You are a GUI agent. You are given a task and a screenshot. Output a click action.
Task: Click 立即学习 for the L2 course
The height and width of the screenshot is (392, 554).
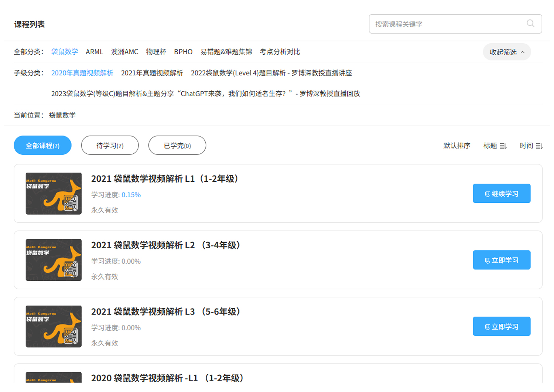pyautogui.click(x=501, y=260)
